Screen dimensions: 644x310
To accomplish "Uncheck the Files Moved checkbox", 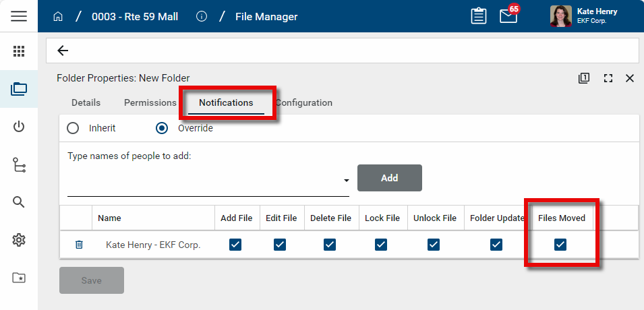I will point(560,245).
